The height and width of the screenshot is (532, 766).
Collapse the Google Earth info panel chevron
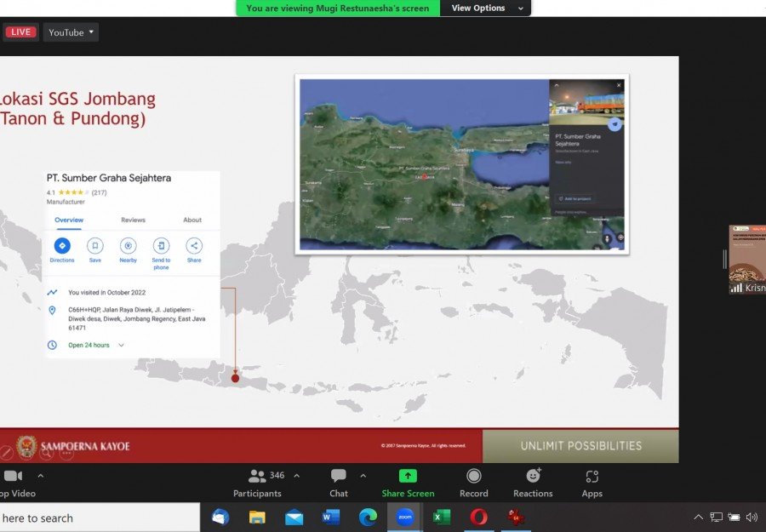[557, 85]
